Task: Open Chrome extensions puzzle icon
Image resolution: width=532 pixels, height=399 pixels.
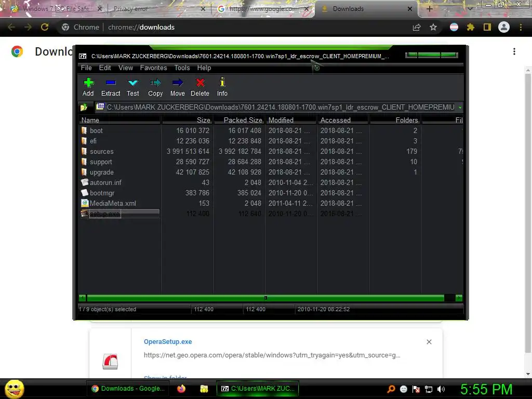Action: click(x=471, y=27)
